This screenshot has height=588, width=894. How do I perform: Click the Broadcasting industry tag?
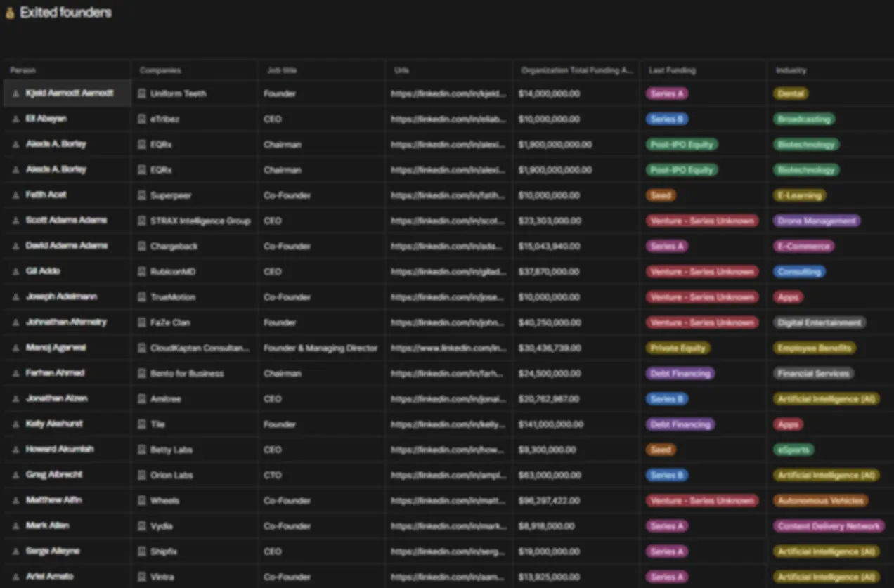click(x=804, y=119)
